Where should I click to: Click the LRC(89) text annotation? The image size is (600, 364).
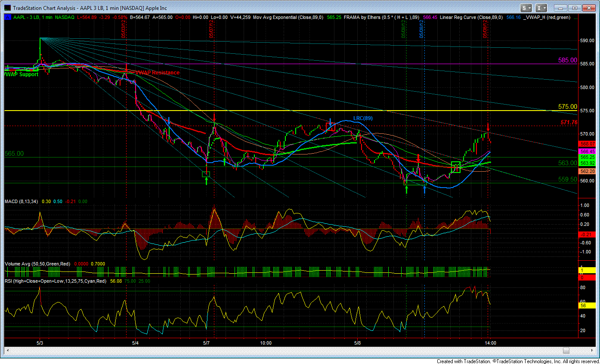click(x=362, y=117)
